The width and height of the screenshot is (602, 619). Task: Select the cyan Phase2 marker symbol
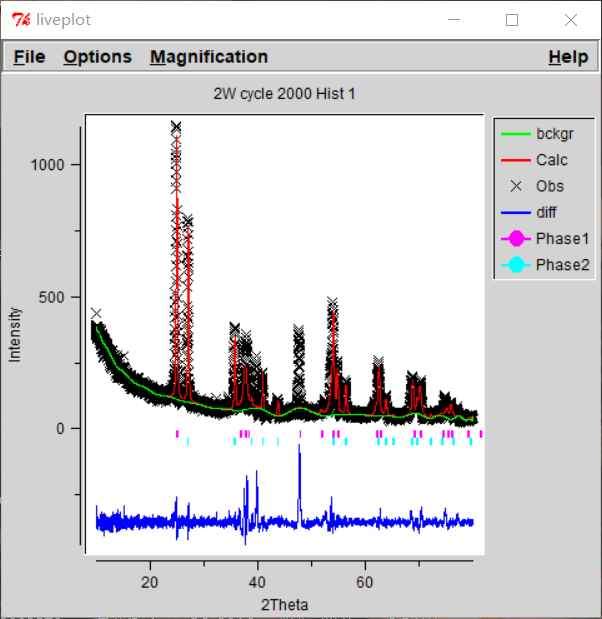click(x=516, y=264)
